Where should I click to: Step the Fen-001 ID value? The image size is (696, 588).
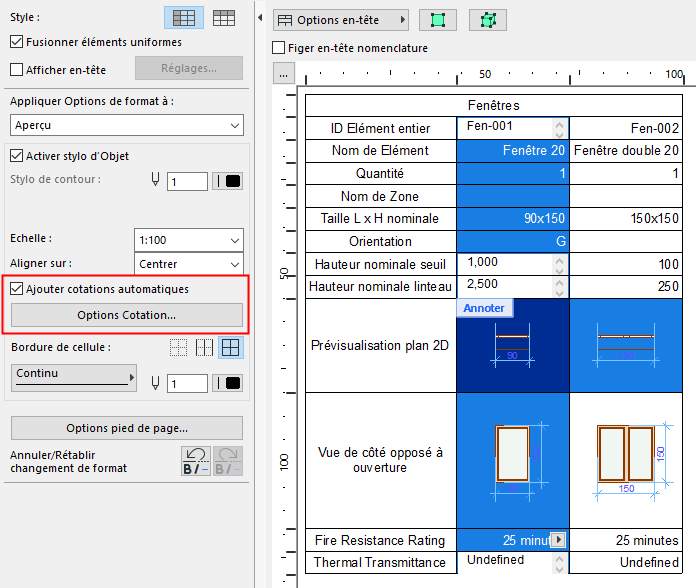point(559,129)
